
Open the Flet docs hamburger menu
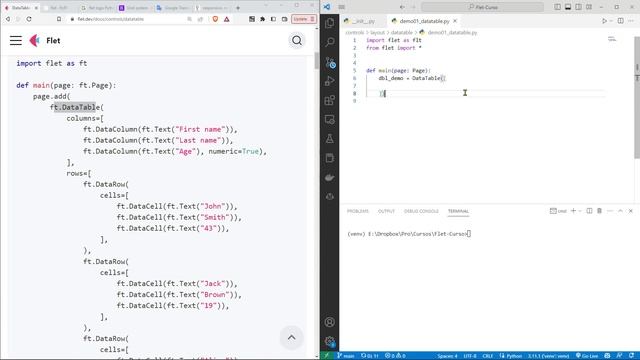pyautogui.click(x=16, y=40)
